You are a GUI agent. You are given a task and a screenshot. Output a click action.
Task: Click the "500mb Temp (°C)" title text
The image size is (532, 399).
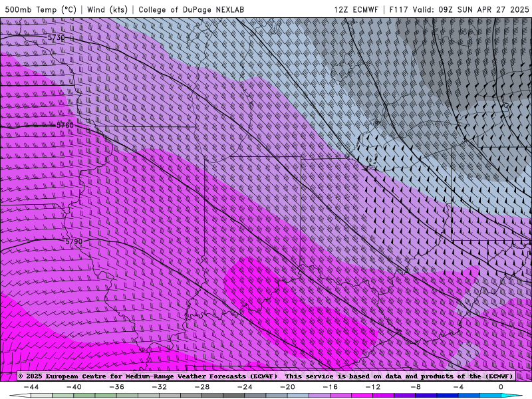click(x=41, y=9)
